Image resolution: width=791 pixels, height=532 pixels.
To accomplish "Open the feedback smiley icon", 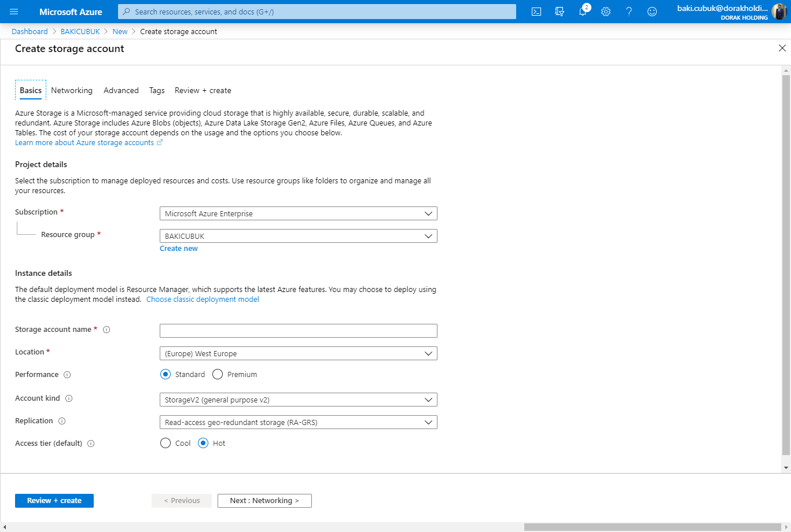I will pyautogui.click(x=652, y=12).
